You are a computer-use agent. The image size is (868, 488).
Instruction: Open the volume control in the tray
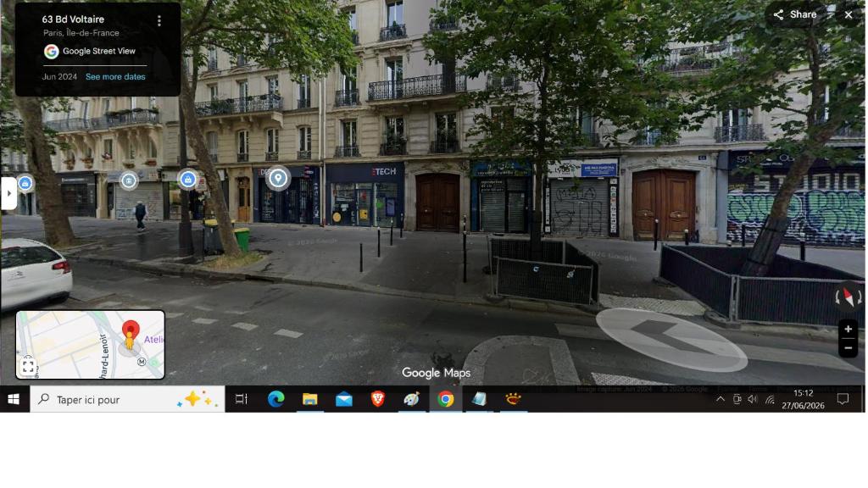[753, 399]
